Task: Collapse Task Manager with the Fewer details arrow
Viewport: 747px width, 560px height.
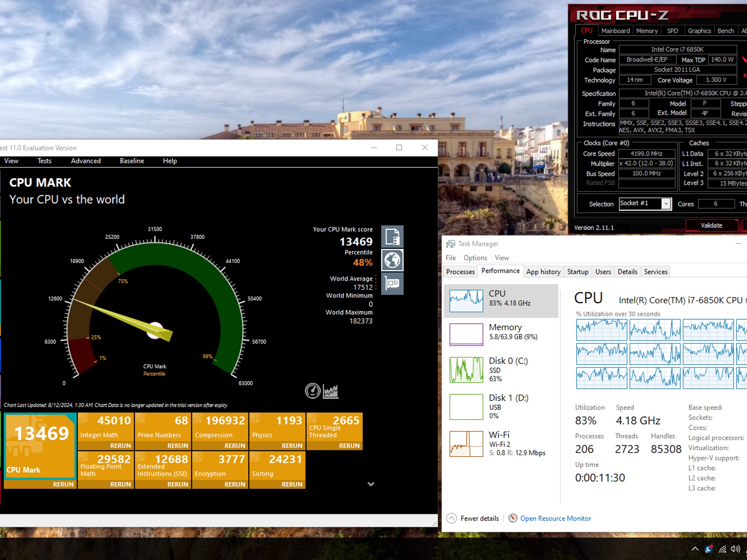Action: coord(452,518)
